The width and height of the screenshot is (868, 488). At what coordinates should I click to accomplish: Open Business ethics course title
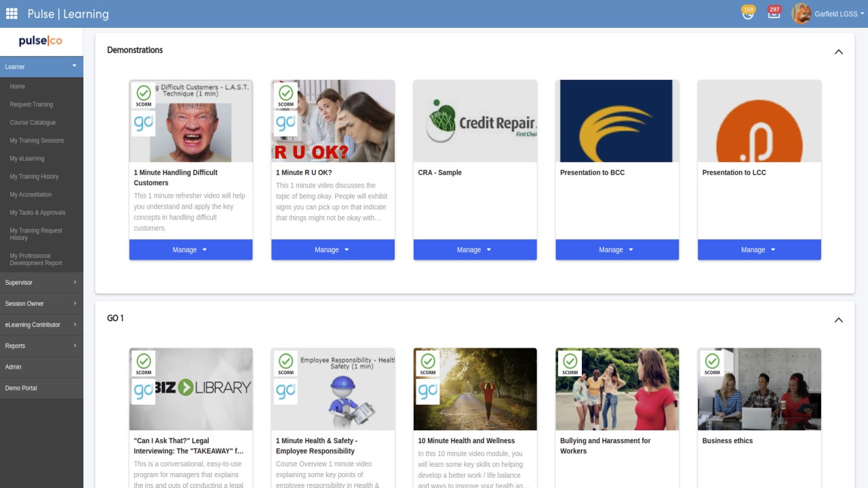728,441
